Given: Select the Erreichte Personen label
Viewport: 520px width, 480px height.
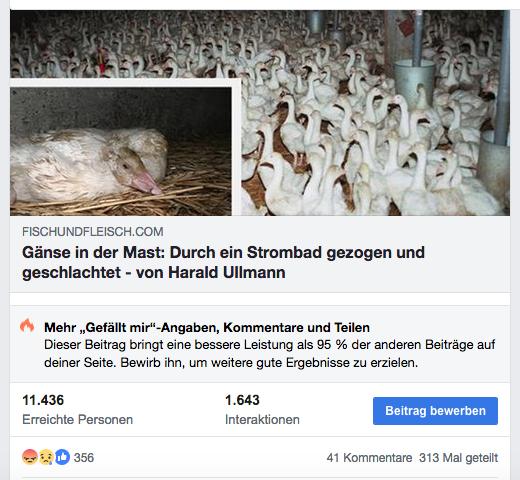Looking at the screenshot, I should click(x=77, y=419).
